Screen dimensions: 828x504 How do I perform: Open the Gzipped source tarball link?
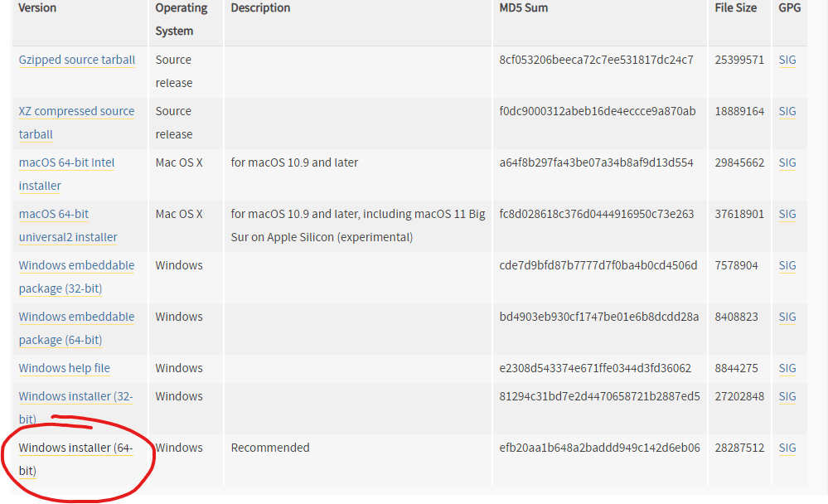[76, 61]
